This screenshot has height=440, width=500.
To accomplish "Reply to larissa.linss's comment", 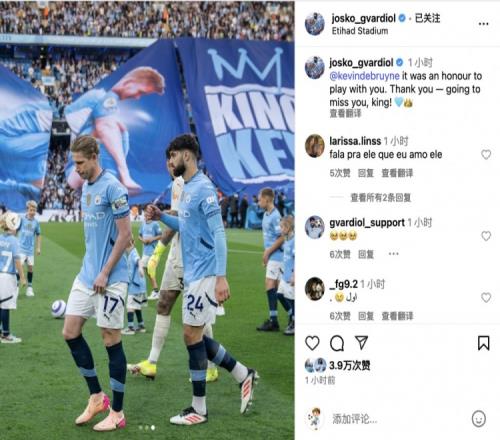I will (x=366, y=173).
